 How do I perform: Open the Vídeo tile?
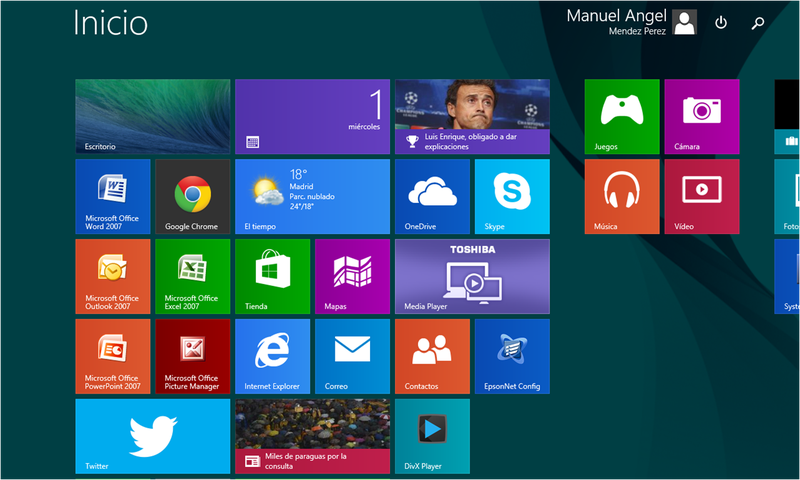click(x=702, y=196)
